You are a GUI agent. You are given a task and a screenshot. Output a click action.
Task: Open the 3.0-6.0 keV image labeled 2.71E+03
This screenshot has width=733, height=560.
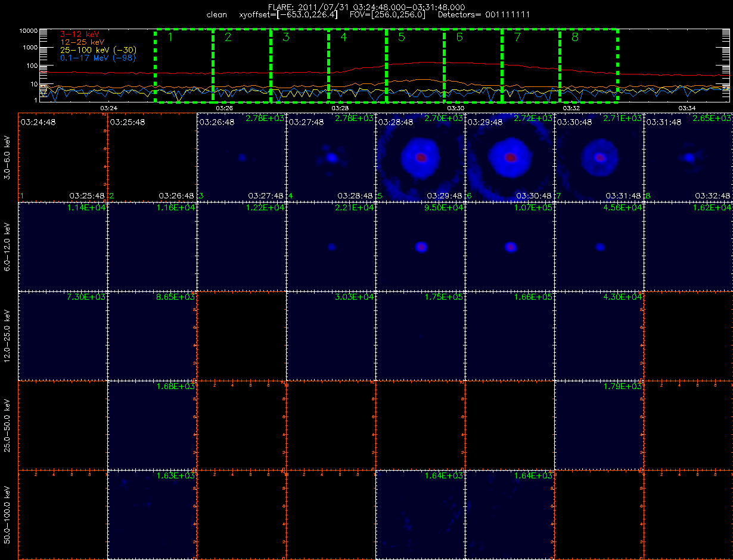click(x=599, y=157)
